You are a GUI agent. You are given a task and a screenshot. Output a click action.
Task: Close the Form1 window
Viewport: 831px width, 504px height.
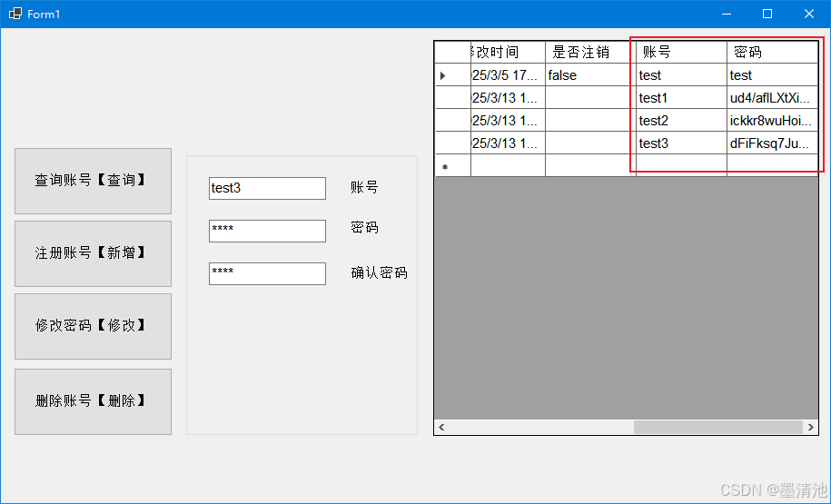(x=808, y=14)
